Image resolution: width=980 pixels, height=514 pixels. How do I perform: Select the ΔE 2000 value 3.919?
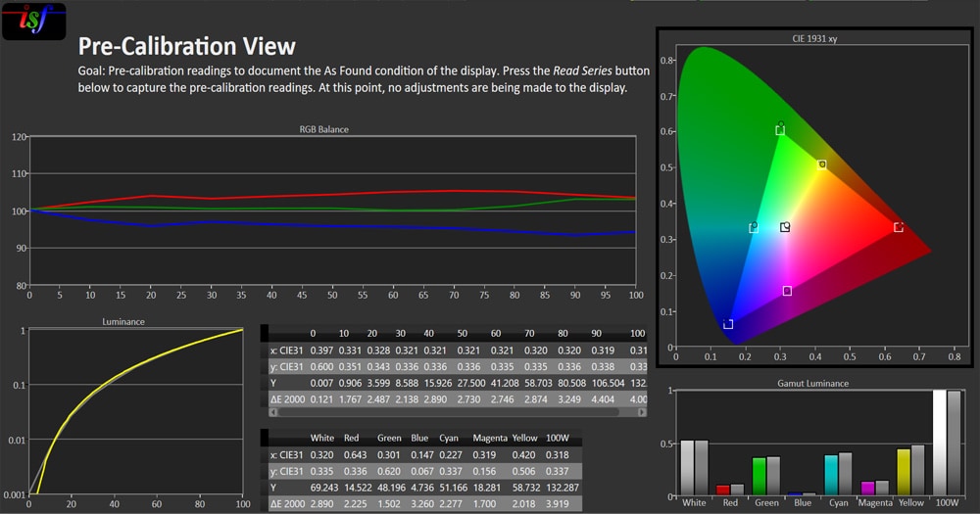(x=557, y=503)
